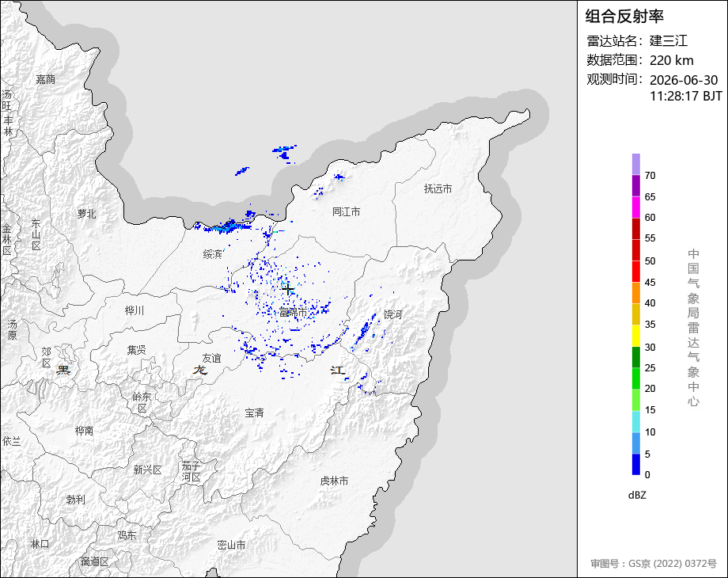
Task: Click the 抚远市 map label
Action: tap(438, 188)
